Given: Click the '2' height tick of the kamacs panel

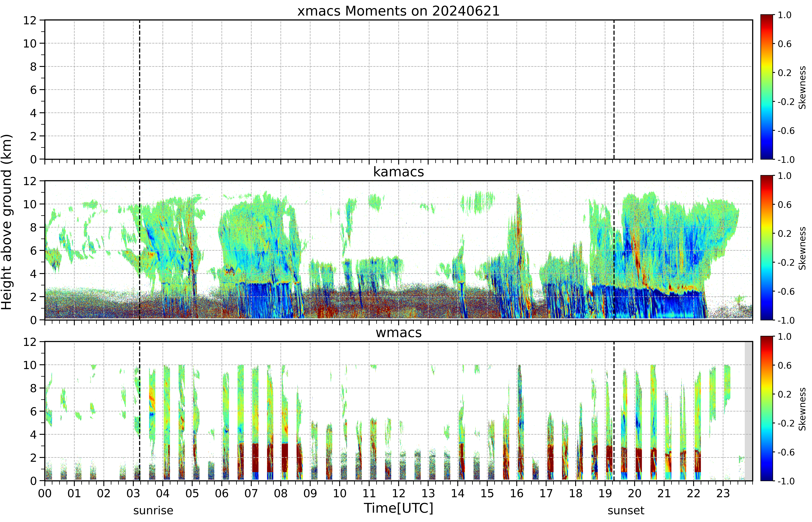Looking at the screenshot, I should (33, 297).
